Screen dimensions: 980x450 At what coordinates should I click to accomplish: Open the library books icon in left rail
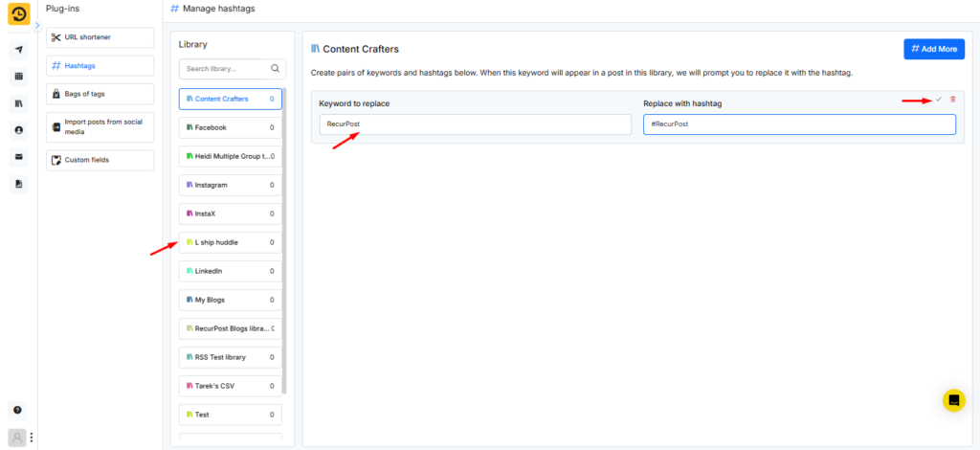[19, 103]
